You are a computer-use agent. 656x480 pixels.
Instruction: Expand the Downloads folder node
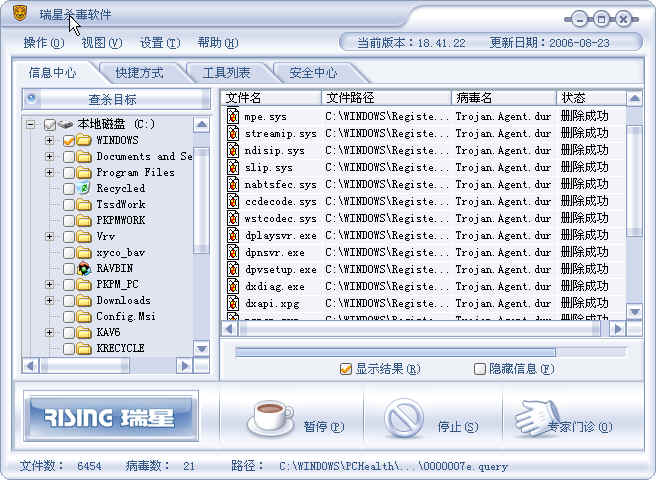(49, 300)
